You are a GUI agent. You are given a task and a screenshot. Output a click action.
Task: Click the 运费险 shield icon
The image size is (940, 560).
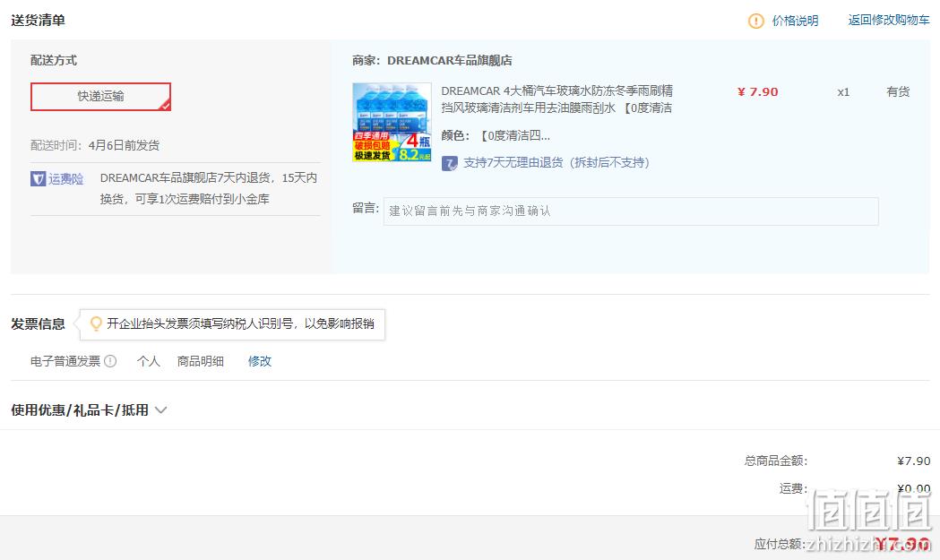point(38,178)
